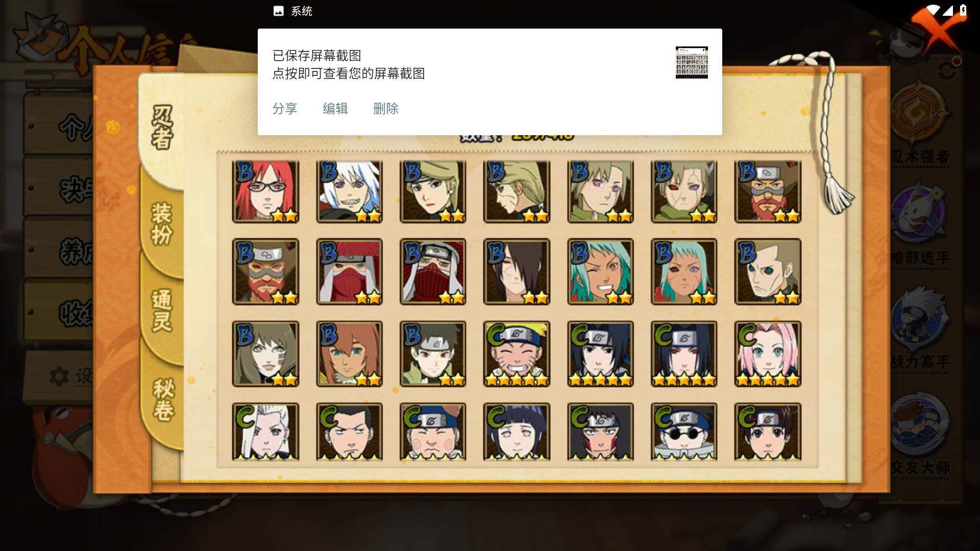Select the swirl-cheeked Choji ninja portrait
The image size is (980, 551).
[433, 432]
